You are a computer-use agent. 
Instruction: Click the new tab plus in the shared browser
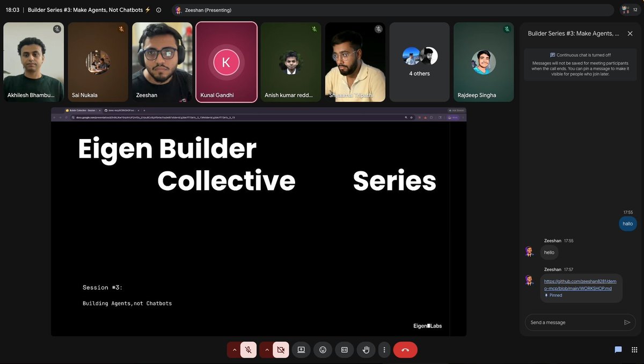144,110
